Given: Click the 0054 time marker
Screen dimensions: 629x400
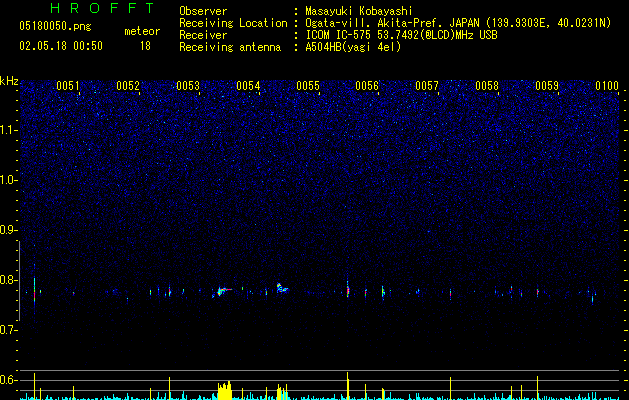Looking at the screenshot, I should [x=248, y=86].
